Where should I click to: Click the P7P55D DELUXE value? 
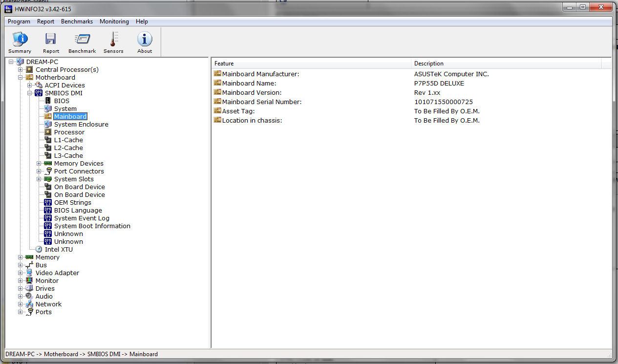click(439, 84)
